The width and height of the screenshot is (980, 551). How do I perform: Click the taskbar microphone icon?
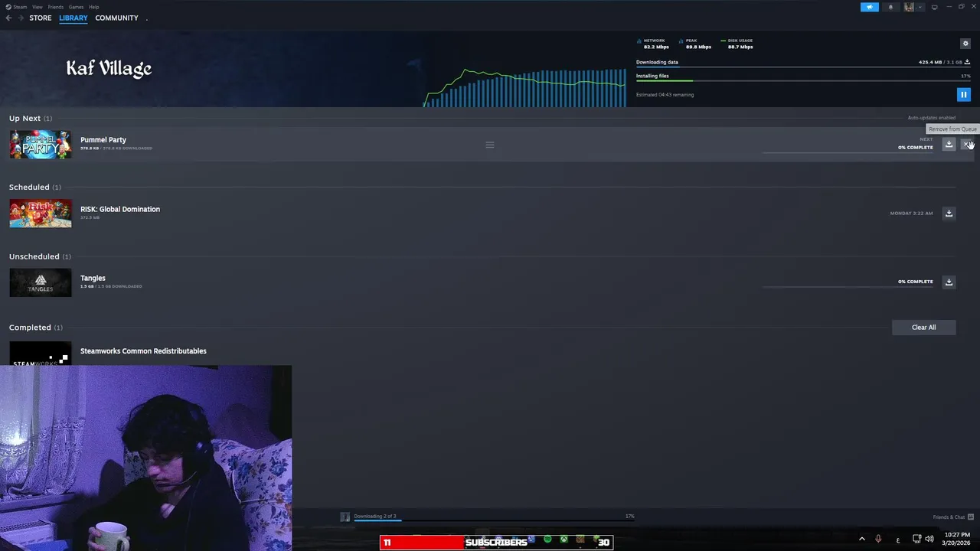pos(878,539)
